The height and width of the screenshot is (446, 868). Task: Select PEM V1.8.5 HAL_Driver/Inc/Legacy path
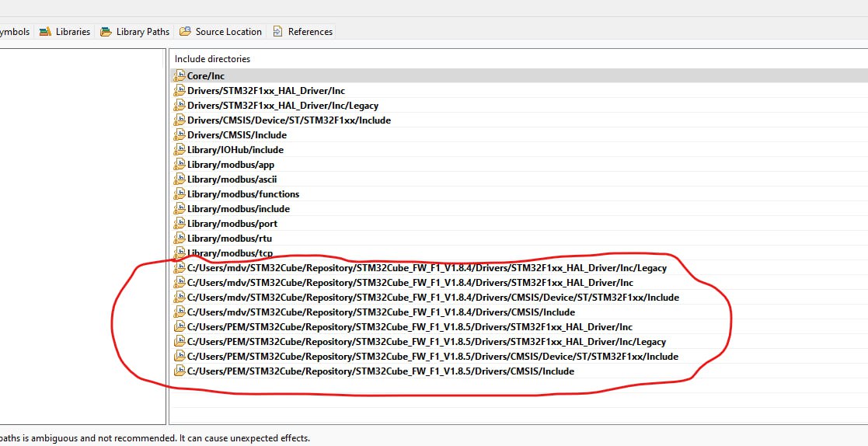[x=519, y=341]
